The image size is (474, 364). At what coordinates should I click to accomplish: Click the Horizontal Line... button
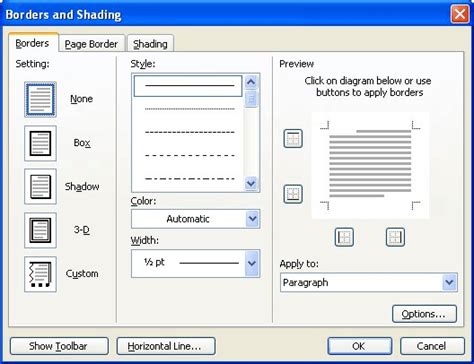[x=166, y=346]
